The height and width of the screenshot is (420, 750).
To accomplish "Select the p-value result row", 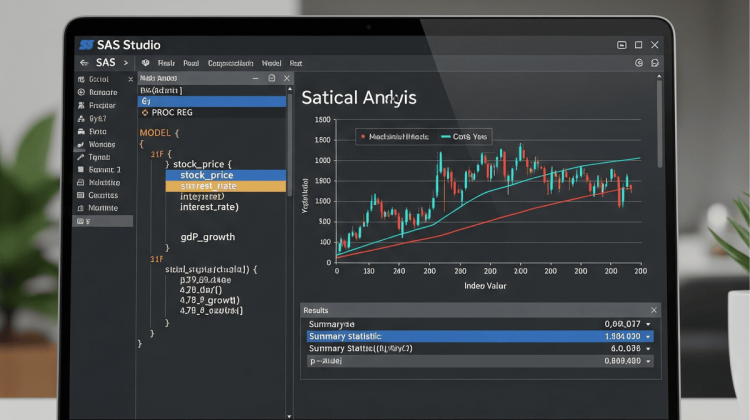I will tap(480, 361).
